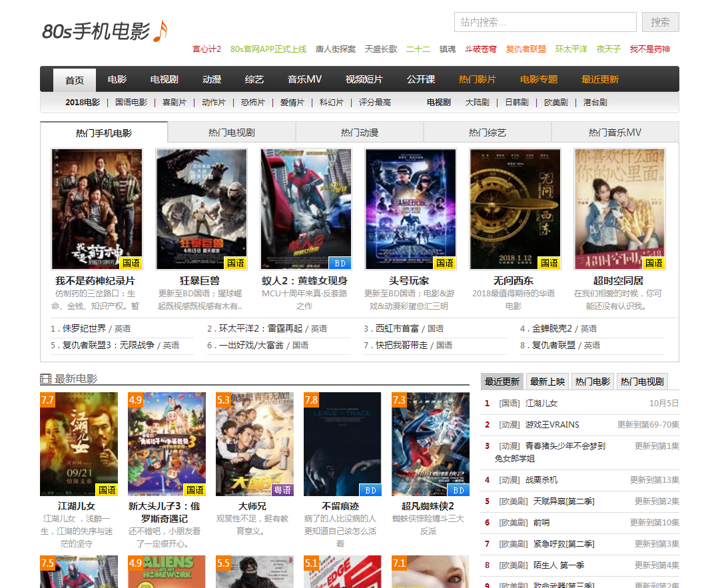Screen dimensions: 712x588
Task: Open the 电视剧 navigation menu item
Action: click(165, 79)
